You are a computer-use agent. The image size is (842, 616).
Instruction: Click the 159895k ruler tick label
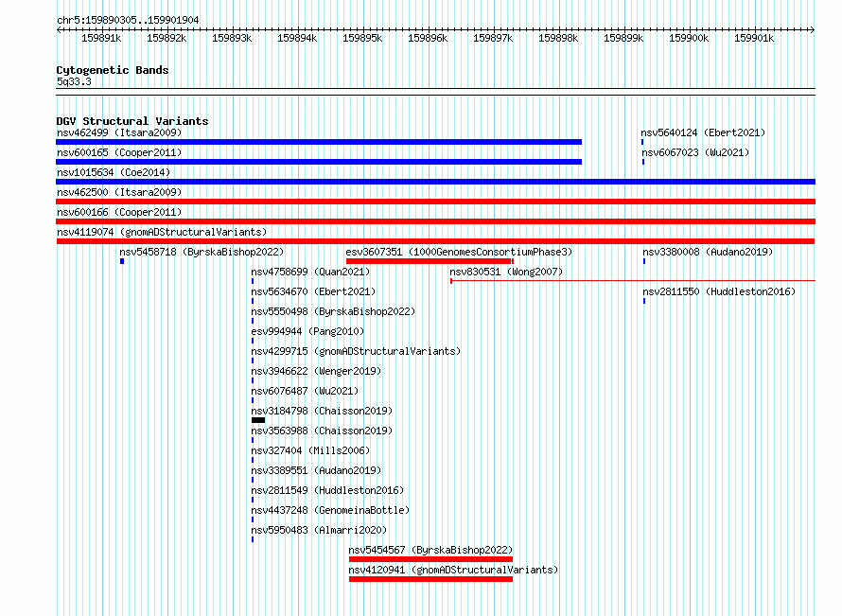coord(362,38)
